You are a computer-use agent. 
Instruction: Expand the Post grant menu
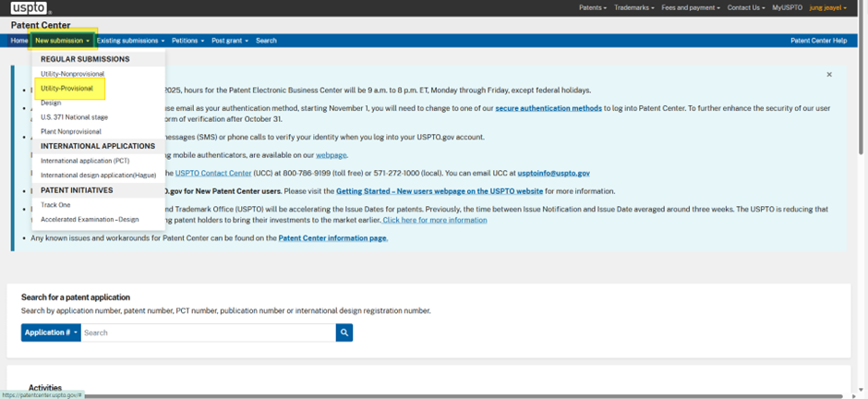pos(230,41)
